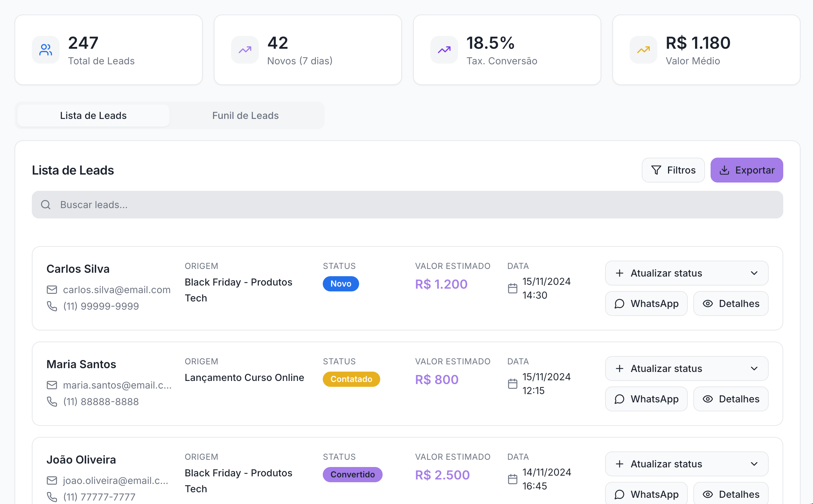This screenshot has height=504, width=813.
Task: Open WhatsApp chat for Carlos Silva
Action: (x=646, y=304)
